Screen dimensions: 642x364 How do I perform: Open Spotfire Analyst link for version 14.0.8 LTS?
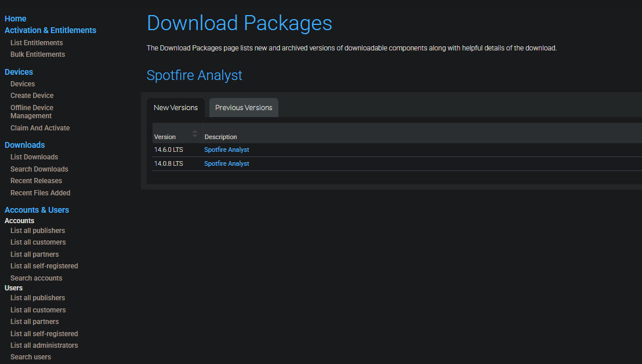point(226,164)
